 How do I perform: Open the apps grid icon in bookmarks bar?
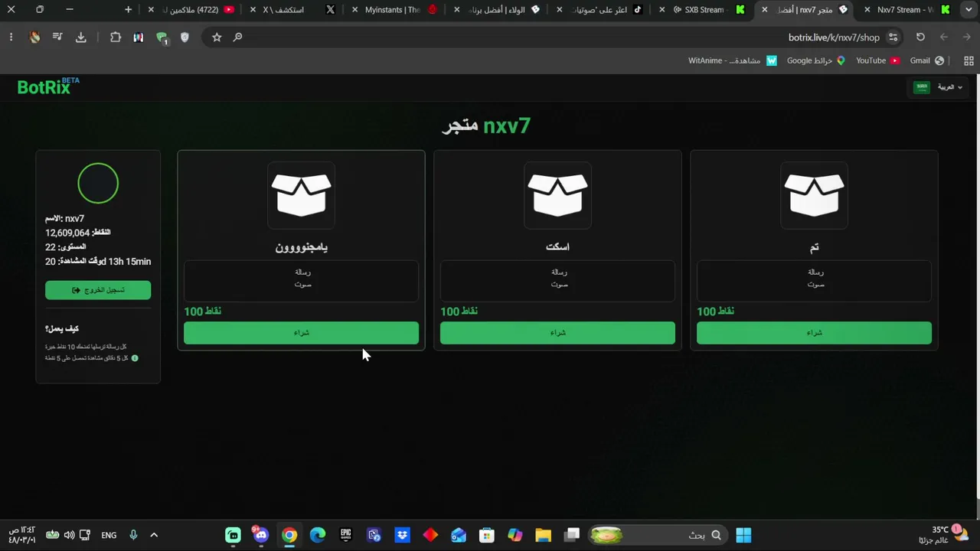point(969,60)
